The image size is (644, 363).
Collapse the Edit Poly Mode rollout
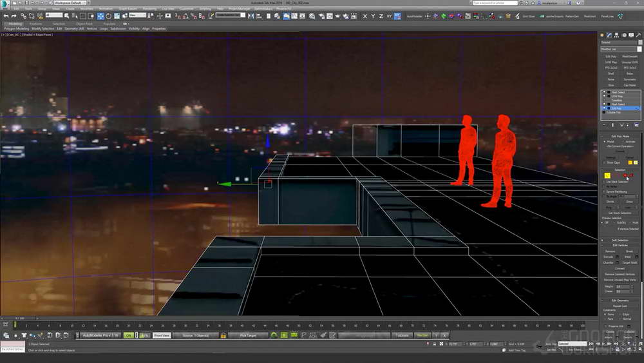(x=620, y=136)
